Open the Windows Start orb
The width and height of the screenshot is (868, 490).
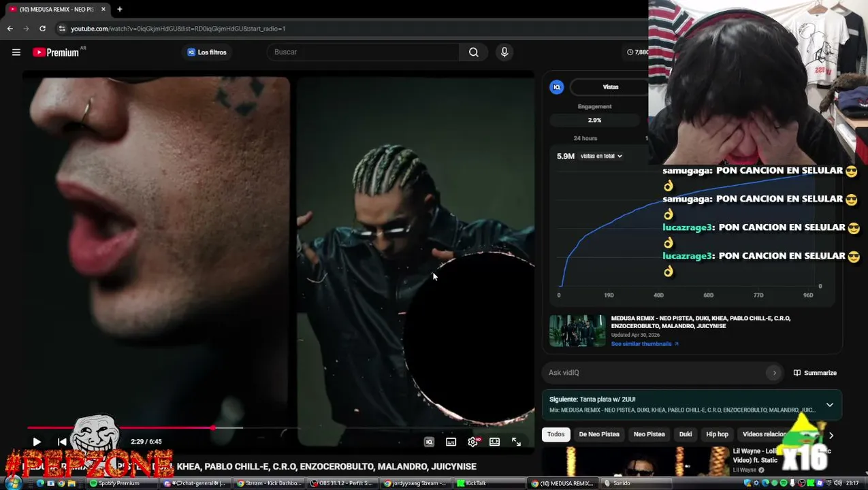point(13,483)
